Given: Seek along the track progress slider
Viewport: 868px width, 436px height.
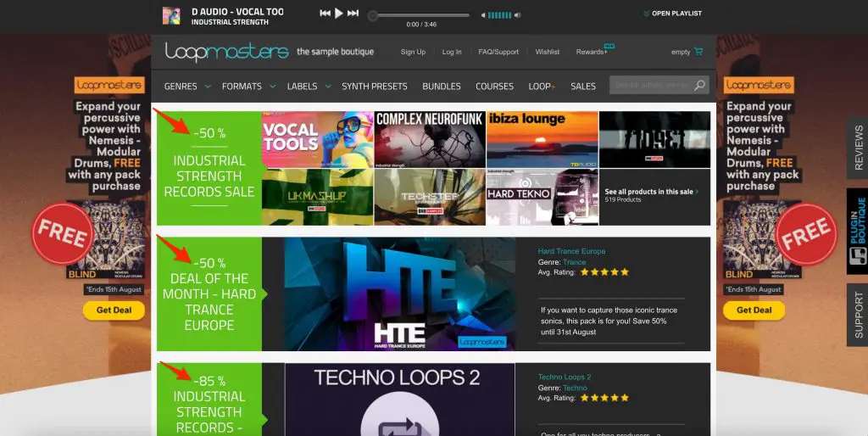Looking at the screenshot, I should click(x=419, y=15).
